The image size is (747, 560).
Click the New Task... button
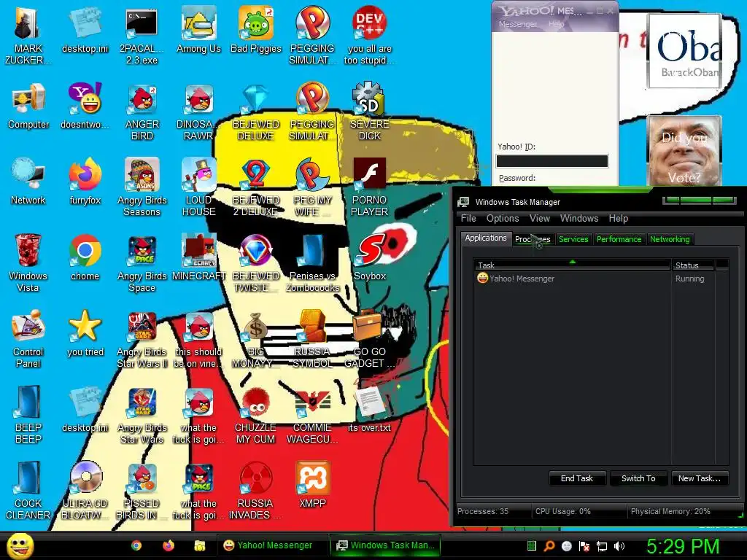[x=700, y=478]
